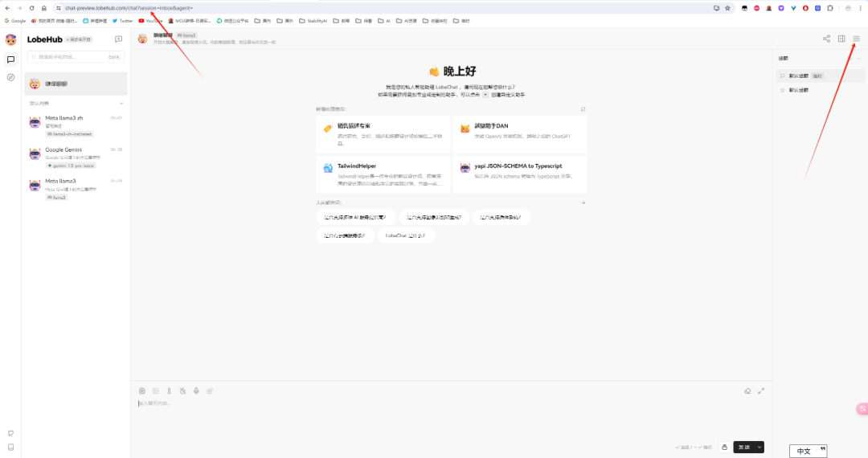Screen dimensions: 868x458
Task: Click the temperature thermometer icon
Action: click(x=170, y=391)
